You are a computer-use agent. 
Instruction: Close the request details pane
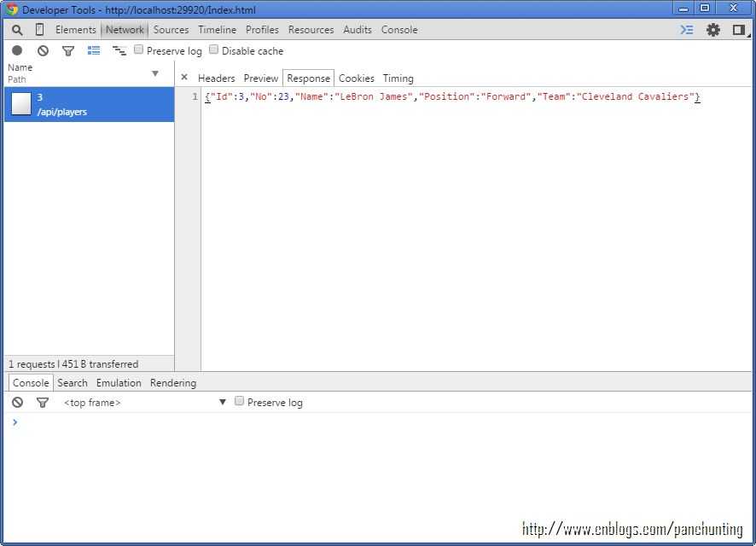tap(184, 77)
